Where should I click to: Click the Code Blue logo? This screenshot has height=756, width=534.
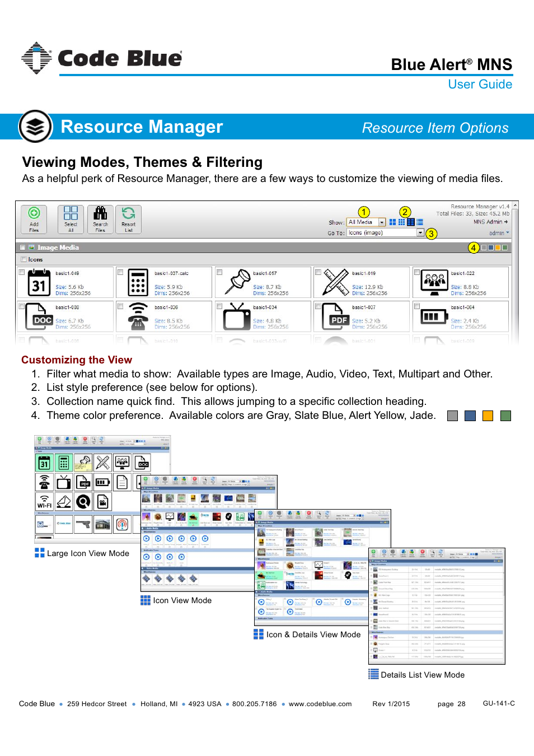coord(101,58)
